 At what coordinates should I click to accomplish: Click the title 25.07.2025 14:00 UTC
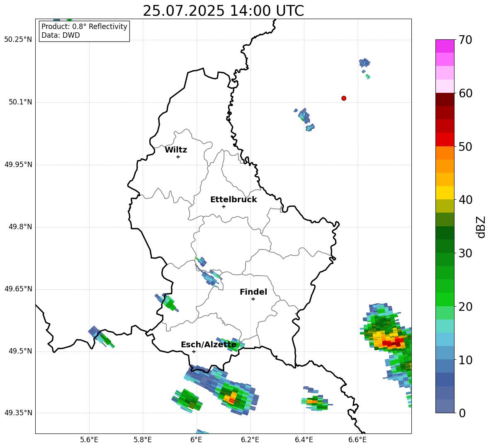coord(223,11)
